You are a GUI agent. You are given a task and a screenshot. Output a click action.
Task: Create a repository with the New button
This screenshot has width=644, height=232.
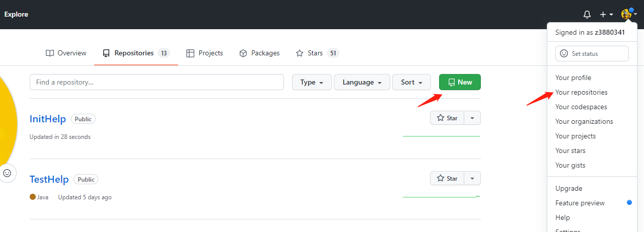click(460, 82)
